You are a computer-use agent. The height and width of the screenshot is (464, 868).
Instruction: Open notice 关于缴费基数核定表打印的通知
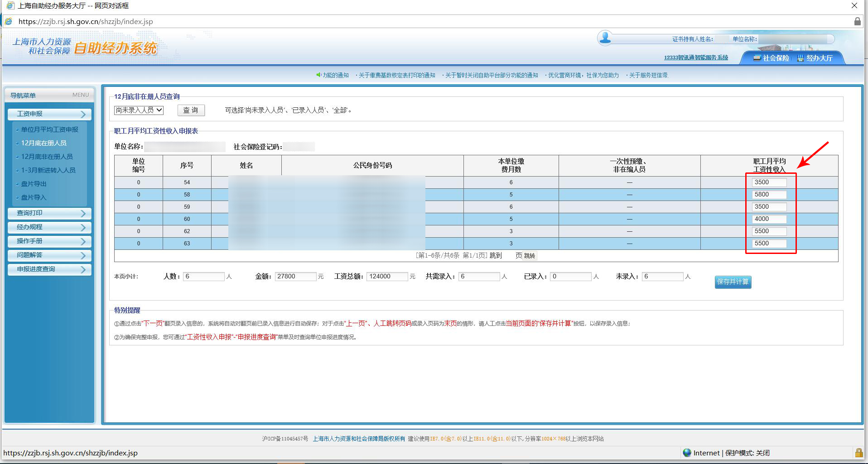[397, 75]
